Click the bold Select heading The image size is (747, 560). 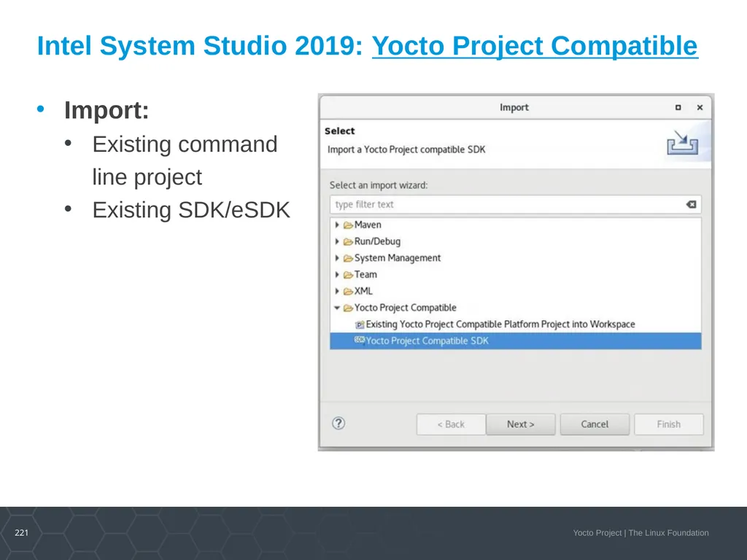tap(340, 131)
